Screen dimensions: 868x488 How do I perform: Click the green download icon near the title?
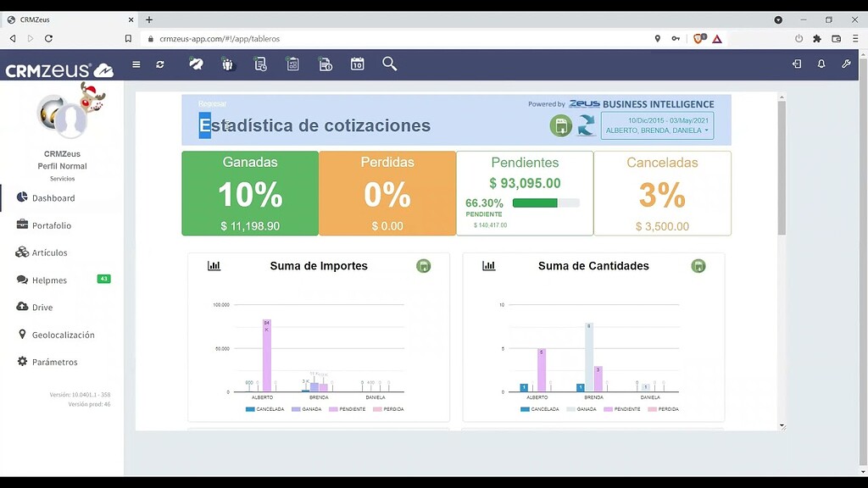tap(560, 125)
